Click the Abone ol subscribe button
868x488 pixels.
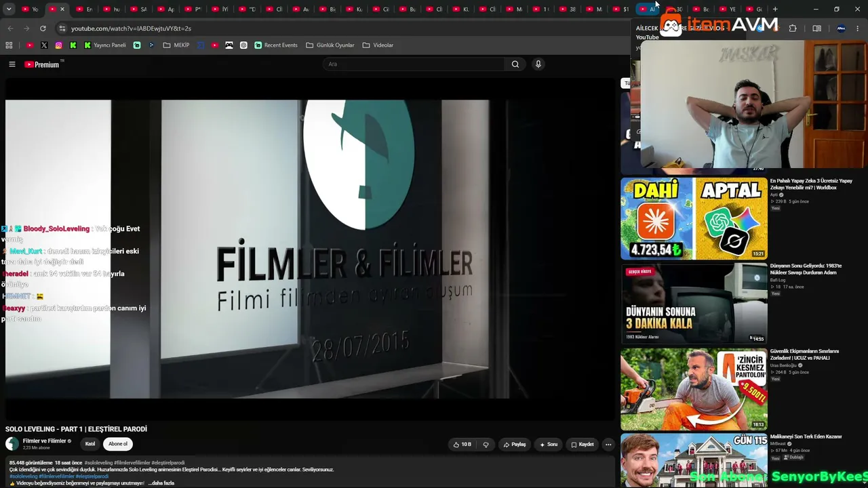[x=118, y=444]
